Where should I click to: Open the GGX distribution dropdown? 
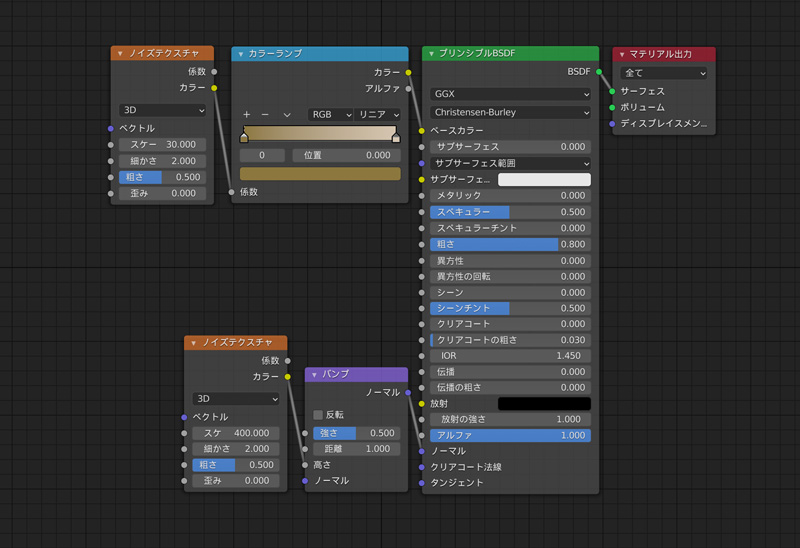point(510,94)
